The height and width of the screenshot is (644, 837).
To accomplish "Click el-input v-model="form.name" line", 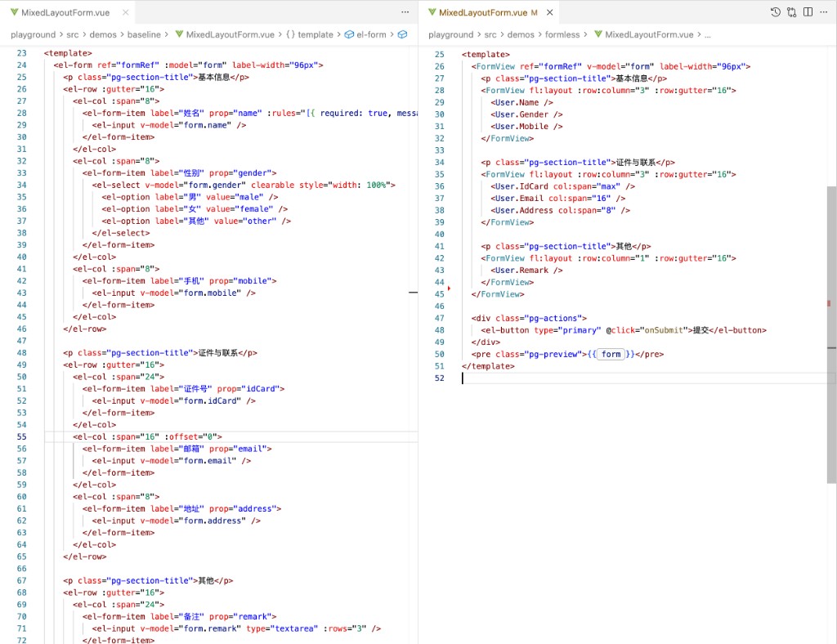I will pyautogui.click(x=168, y=125).
